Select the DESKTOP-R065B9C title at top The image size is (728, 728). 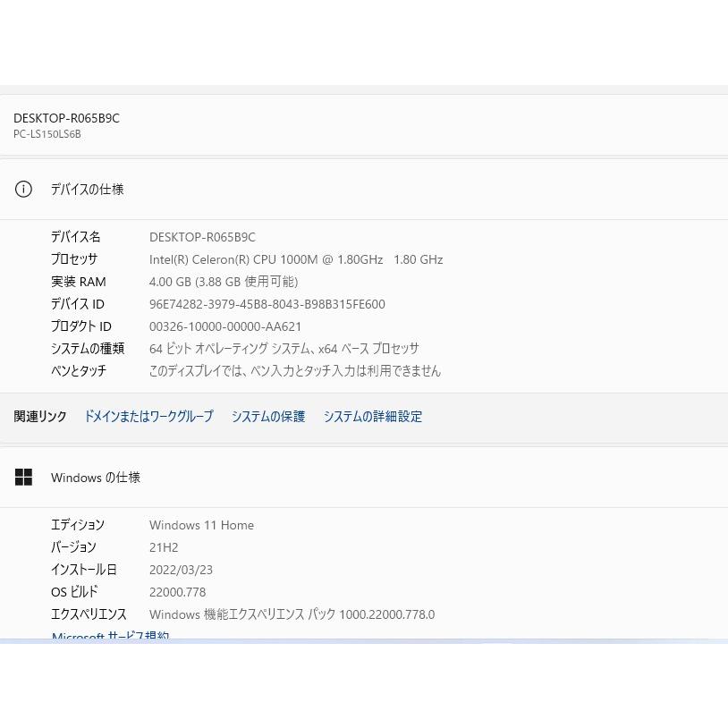[x=66, y=118]
